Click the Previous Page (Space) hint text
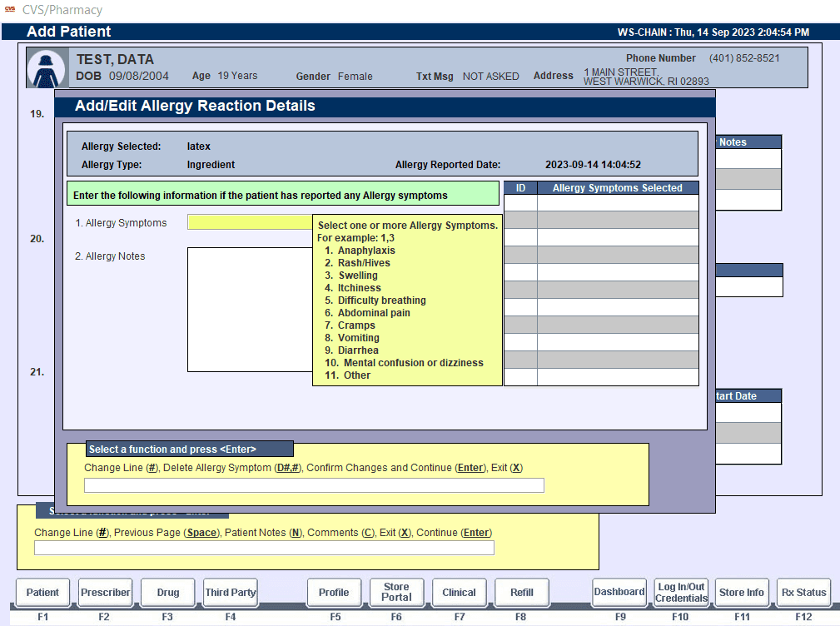The height and width of the screenshot is (626, 840). pyautogui.click(x=167, y=533)
